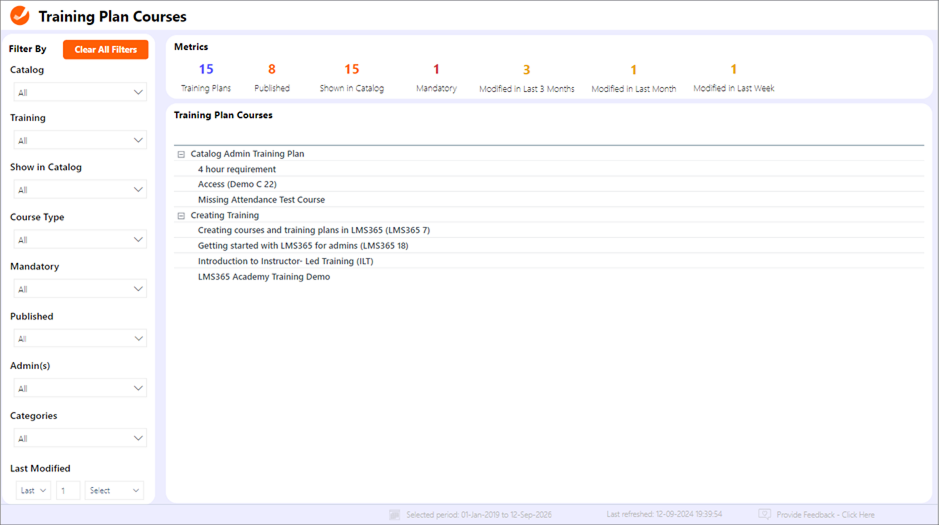Click the Training Plans metric card
The height and width of the screenshot is (525, 939).
click(x=206, y=78)
